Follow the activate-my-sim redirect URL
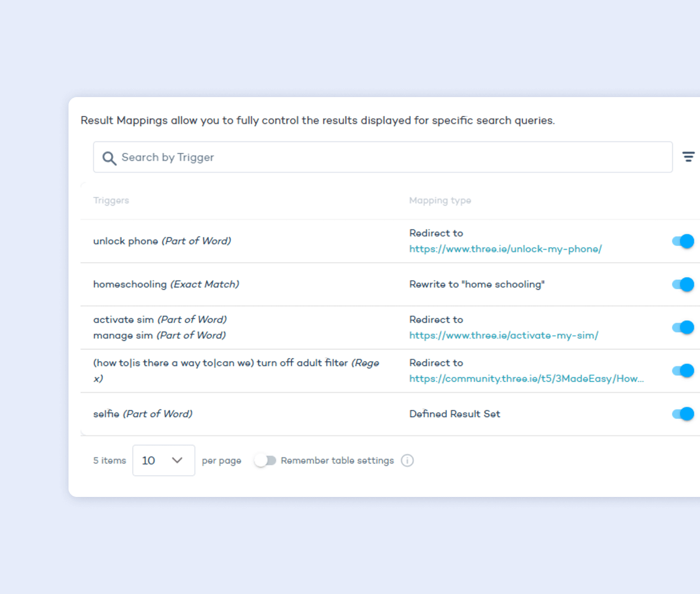The image size is (700, 594). tap(504, 336)
